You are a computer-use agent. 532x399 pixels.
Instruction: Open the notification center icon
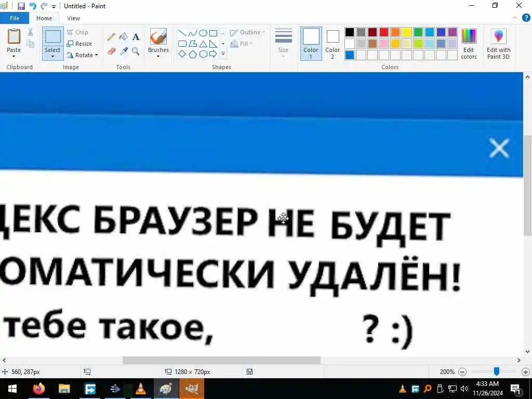[515, 389]
